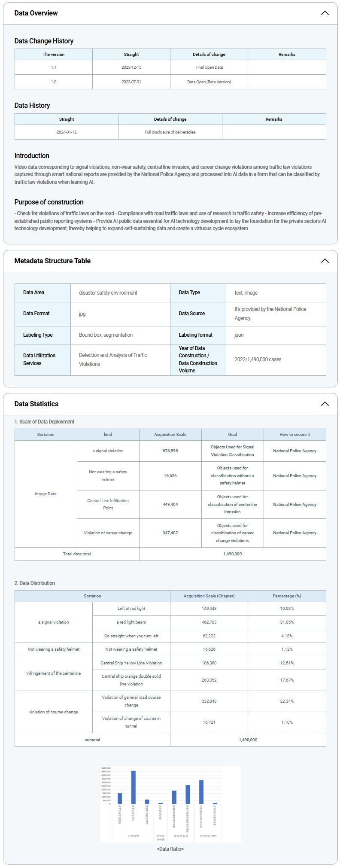Click the Metadata Structure Table title
Image resolution: width=340 pixels, height=868 pixels.
pos(52,261)
